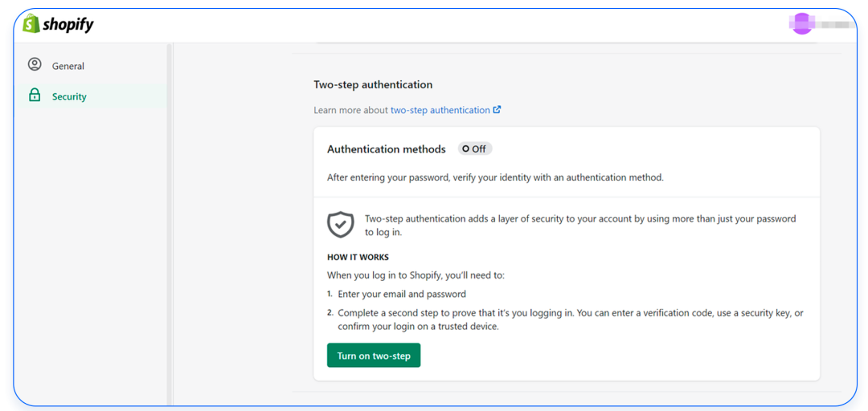Click the circle icon inside the Off badge

click(x=465, y=149)
